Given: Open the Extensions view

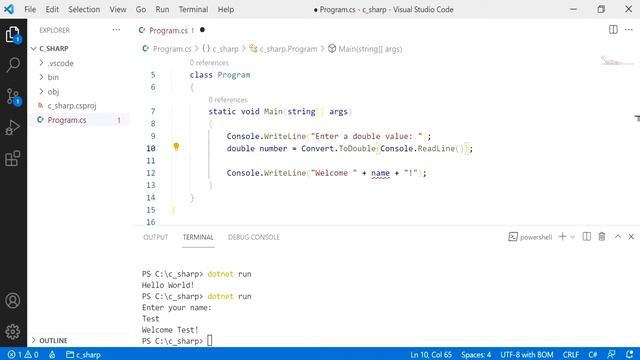Looking at the screenshot, I should (13, 158).
